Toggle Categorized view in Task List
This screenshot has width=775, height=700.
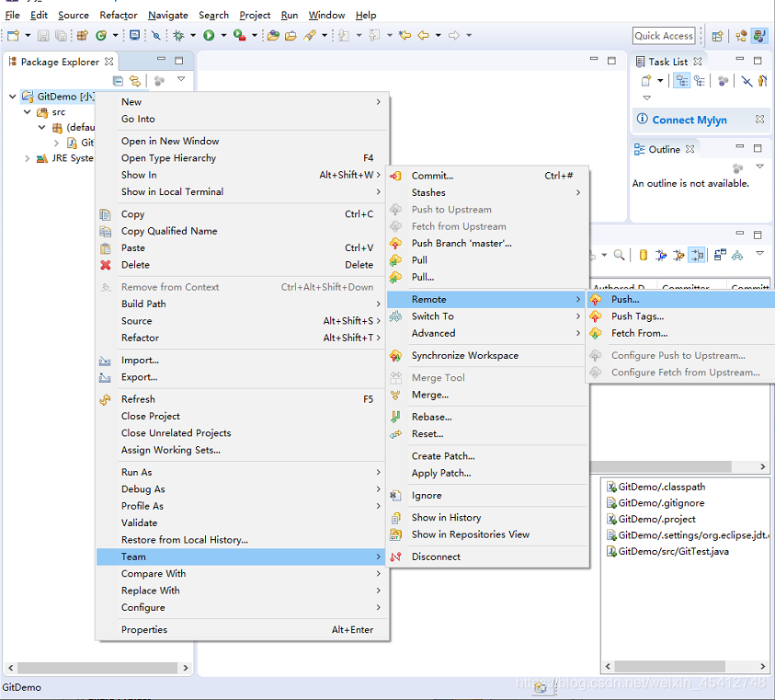click(x=682, y=81)
